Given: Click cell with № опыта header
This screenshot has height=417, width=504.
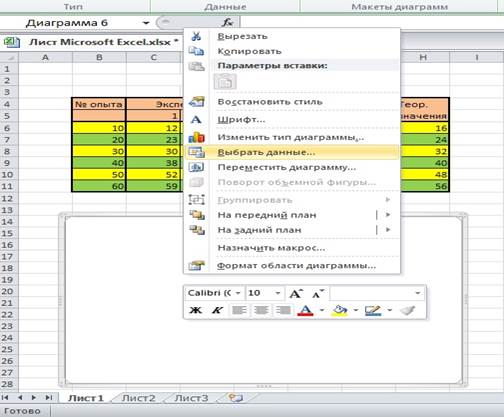Looking at the screenshot, I should pyautogui.click(x=99, y=104).
